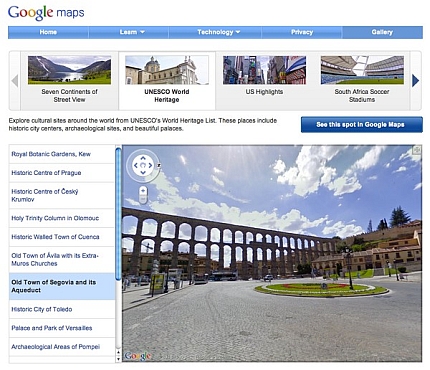The height and width of the screenshot is (370, 430).
Task: Open Archaeological Areas of Pompei
Action: point(62,347)
